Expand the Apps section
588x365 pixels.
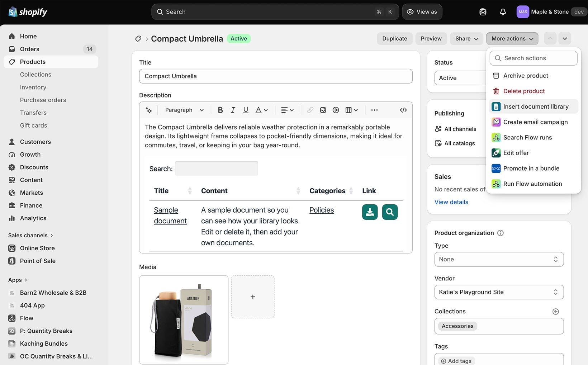[x=18, y=280]
